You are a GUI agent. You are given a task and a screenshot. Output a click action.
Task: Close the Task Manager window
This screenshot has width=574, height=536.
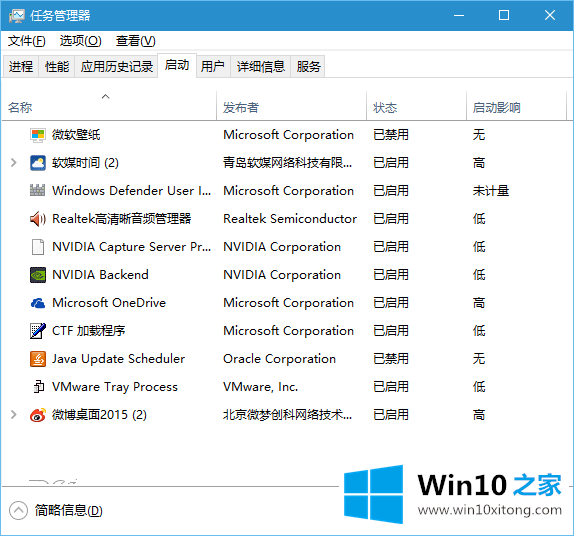(x=550, y=15)
